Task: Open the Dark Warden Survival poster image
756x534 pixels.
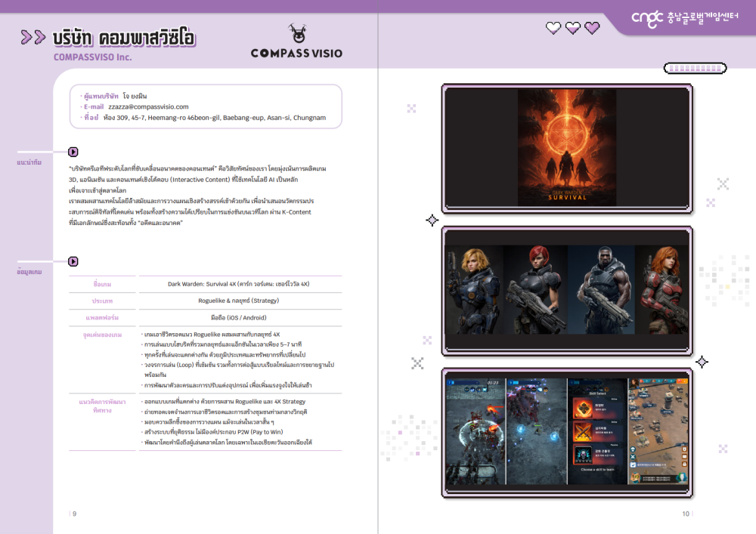Action: pos(567,148)
